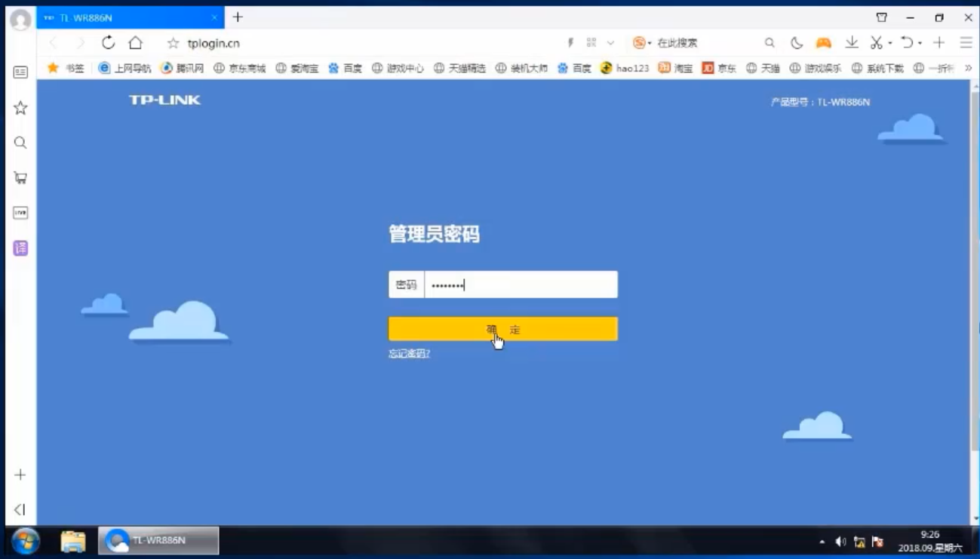The width and height of the screenshot is (980, 559).
Task: Click the yellow 确定 confirm button
Action: [502, 329]
